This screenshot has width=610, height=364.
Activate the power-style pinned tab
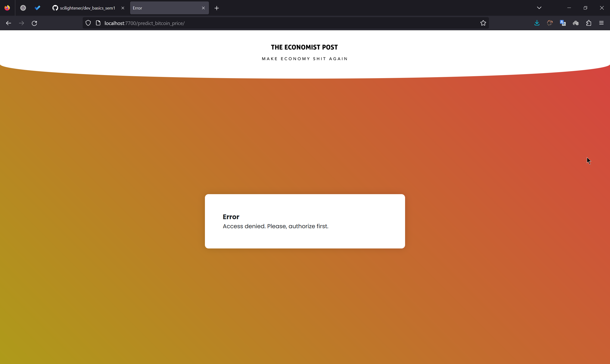(x=23, y=8)
